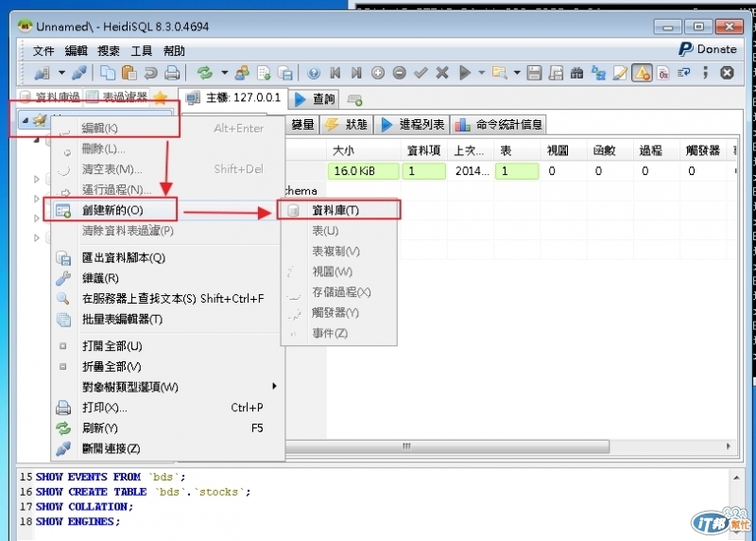Open dropdown arrow beside load SQL folder
The width and height of the screenshot is (756, 541).
(517, 73)
